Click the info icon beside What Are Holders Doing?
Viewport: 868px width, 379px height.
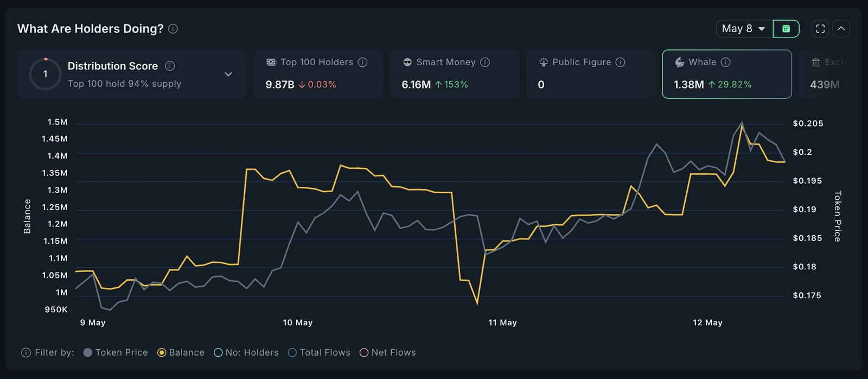coord(173,29)
